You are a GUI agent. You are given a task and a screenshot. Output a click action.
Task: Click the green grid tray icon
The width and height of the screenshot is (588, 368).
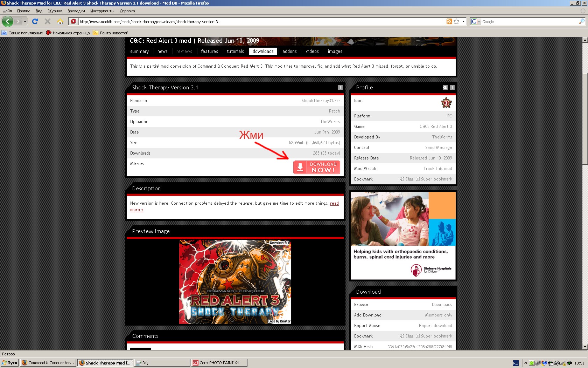(532, 363)
